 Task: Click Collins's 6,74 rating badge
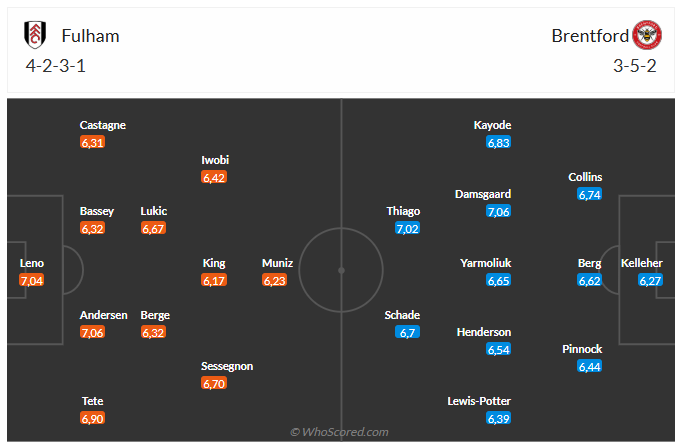coord(589,194)
